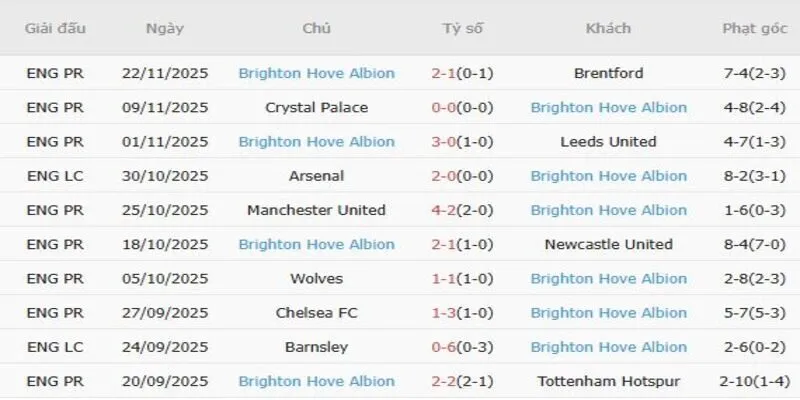Select the "Khách" column header
This screenshot has height=400, width=800.
(x=608, y=28)
